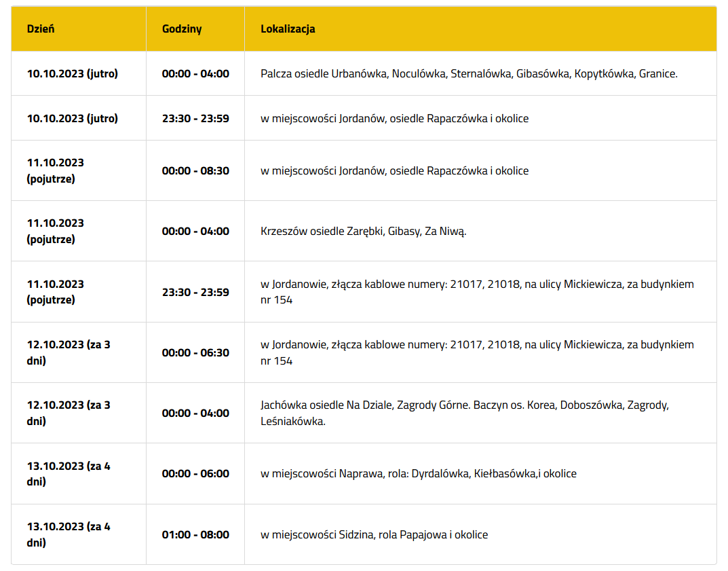Click the Lokalizacja column header

pyautogui.click(x=288, y=29)
